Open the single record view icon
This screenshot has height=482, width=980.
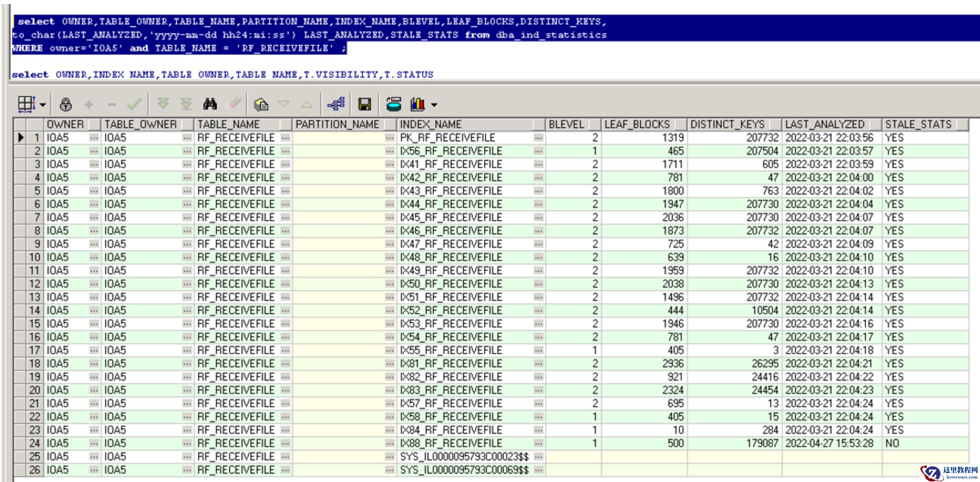click(x=261, y=104)
